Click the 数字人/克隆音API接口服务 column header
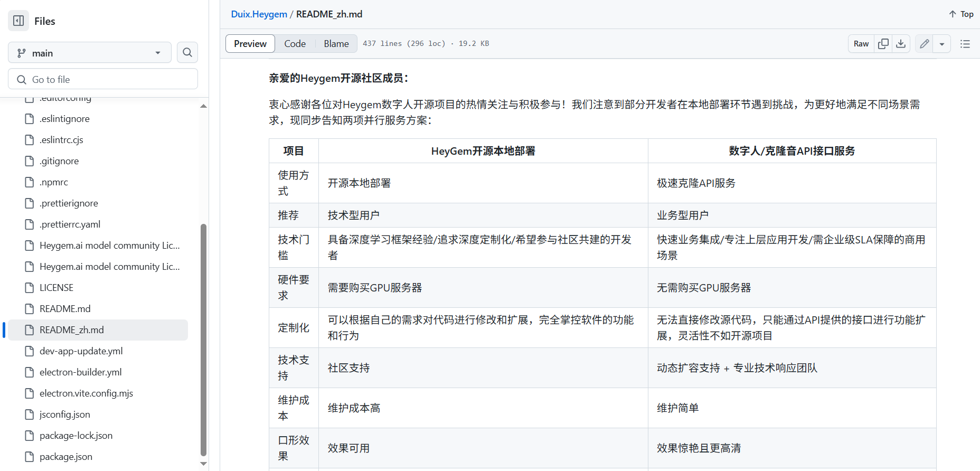 [792, 151]
